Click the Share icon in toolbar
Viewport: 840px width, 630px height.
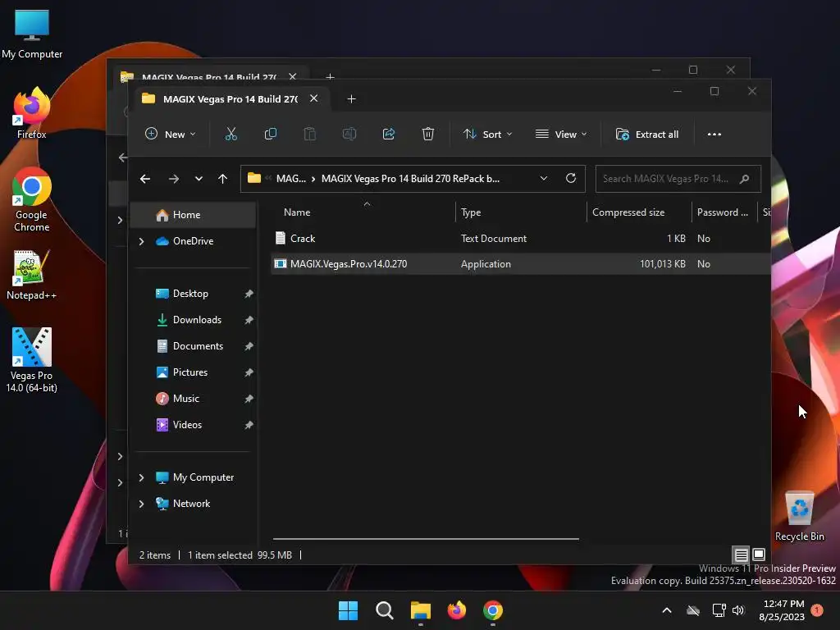(388, 134)
